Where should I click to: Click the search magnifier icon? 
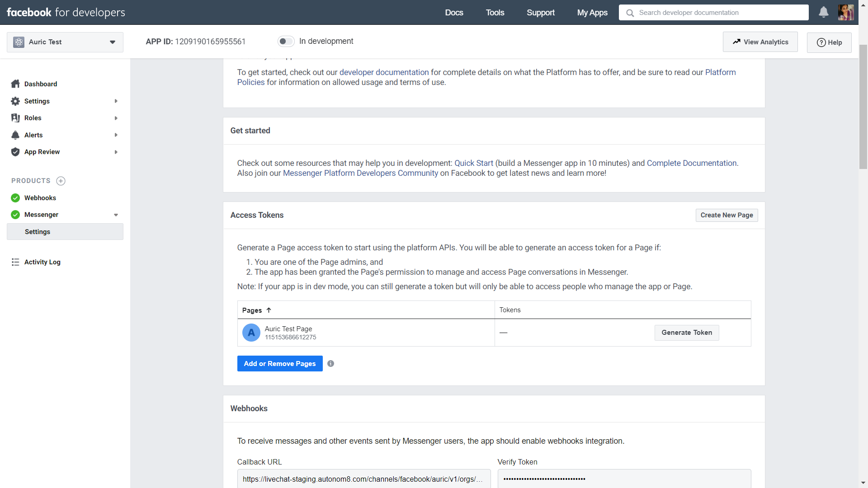630,13
